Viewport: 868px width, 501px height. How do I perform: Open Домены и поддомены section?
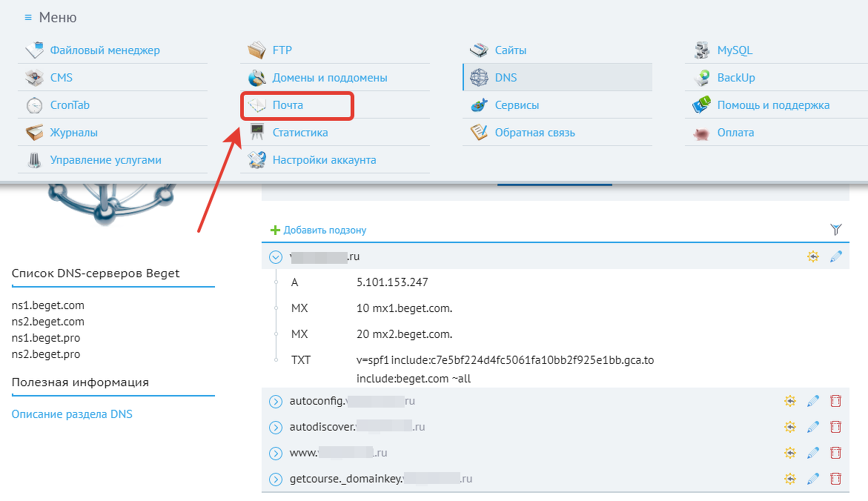[330, 78]
